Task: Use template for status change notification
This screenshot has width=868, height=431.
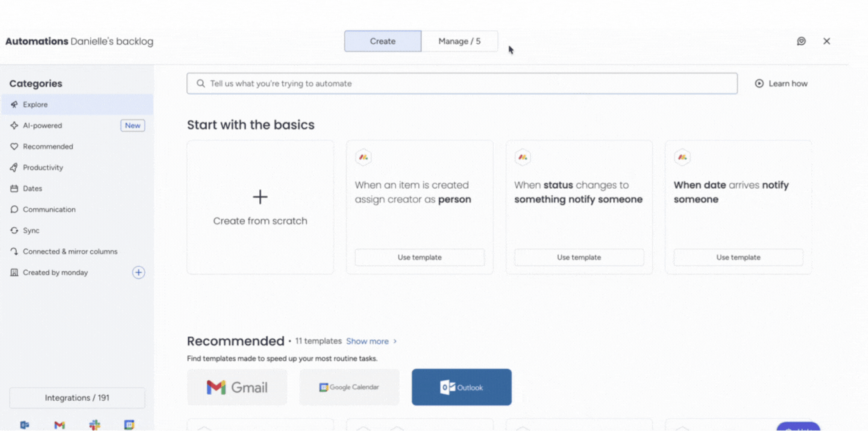Action: [x=578, y=257]
